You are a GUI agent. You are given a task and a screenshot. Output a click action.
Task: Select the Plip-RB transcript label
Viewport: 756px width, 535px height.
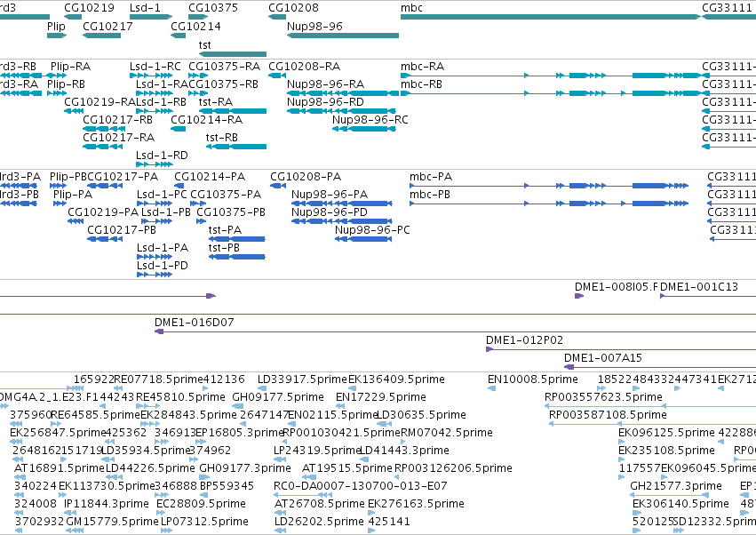(66, 84)
